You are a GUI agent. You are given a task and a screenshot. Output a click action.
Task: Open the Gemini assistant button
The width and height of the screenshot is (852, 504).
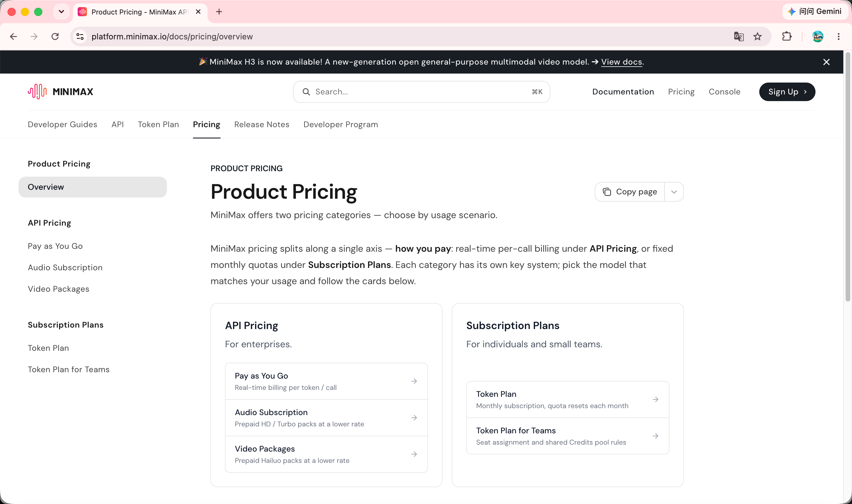tap(814, 12)
